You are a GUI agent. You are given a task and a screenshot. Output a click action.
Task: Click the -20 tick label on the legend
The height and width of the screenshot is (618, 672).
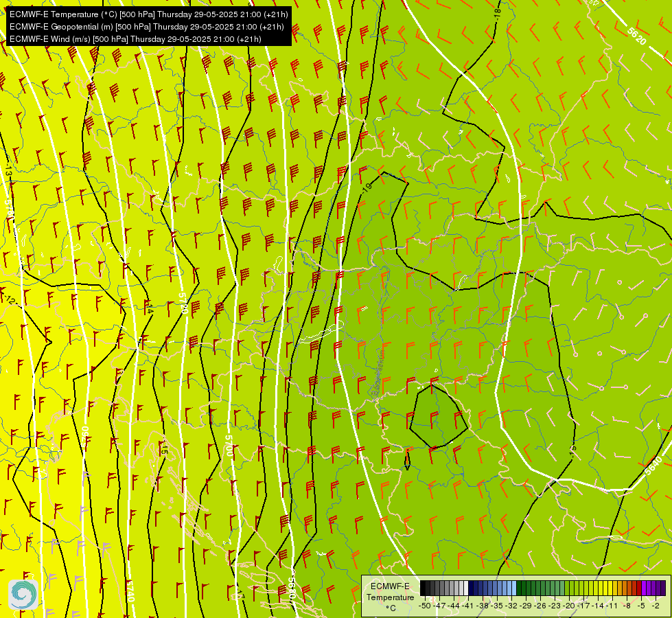[x=569, y=606]
